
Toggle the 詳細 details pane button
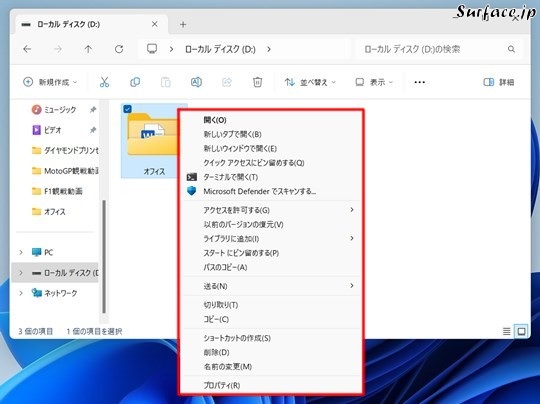point(499,82)
